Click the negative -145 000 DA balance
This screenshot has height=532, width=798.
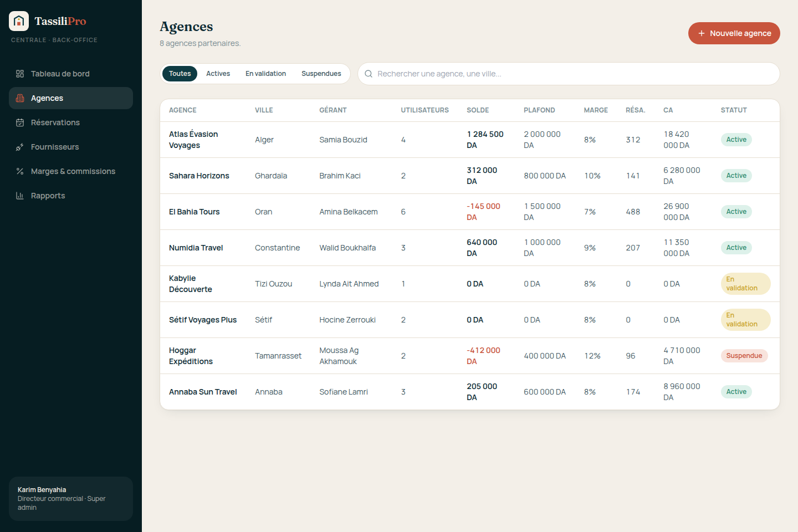(484, 212)
